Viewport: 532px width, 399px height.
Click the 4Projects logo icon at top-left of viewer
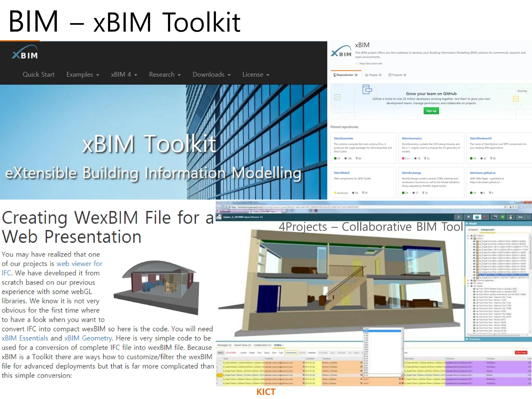219,217
